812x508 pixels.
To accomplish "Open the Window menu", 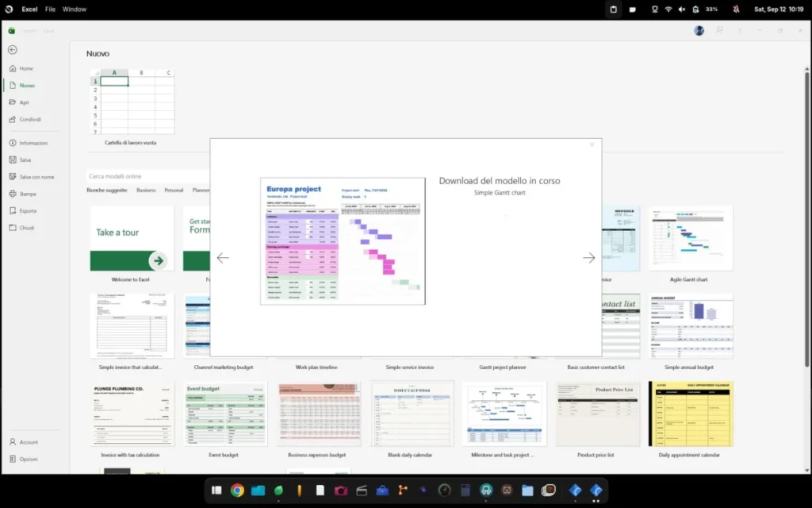I will (x=75, y=10).
